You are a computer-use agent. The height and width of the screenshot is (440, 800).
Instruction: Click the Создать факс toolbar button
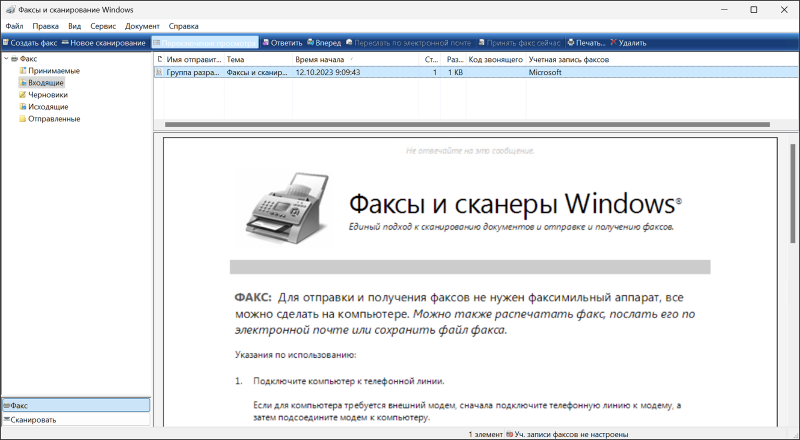(x=30, y=43)
